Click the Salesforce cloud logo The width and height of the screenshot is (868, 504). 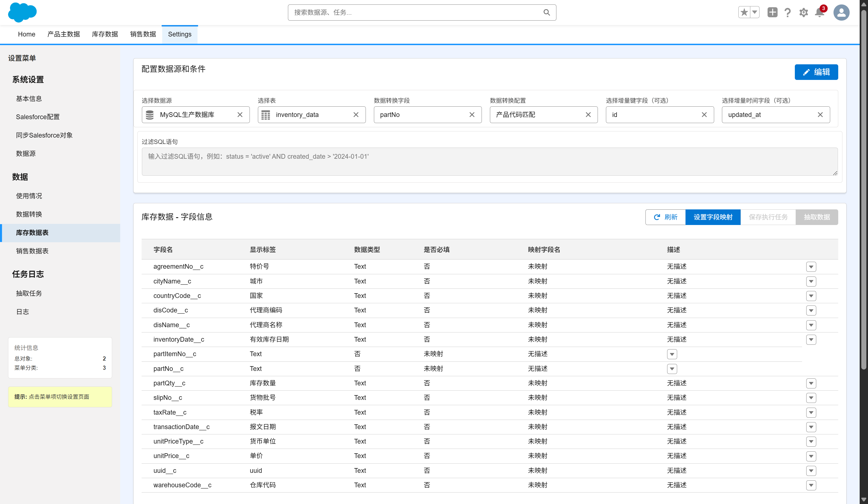pos(22,13)
